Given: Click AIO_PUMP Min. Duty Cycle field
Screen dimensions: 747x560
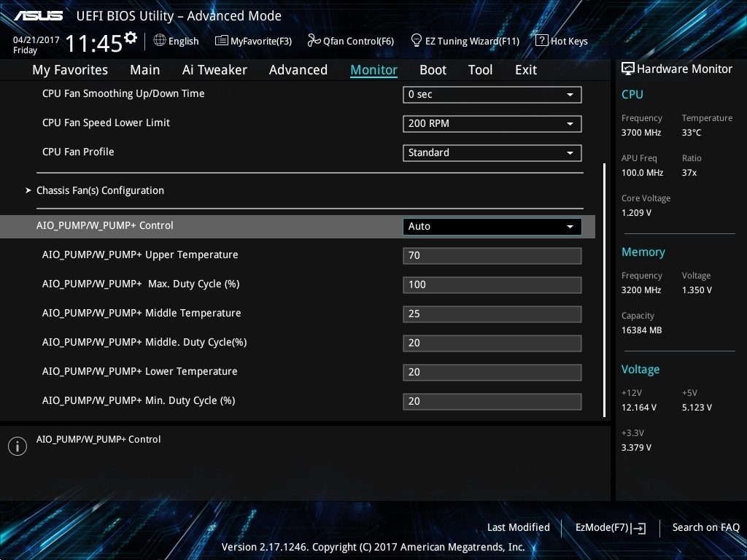Looking at the screenshot, I should pos(492,402).
